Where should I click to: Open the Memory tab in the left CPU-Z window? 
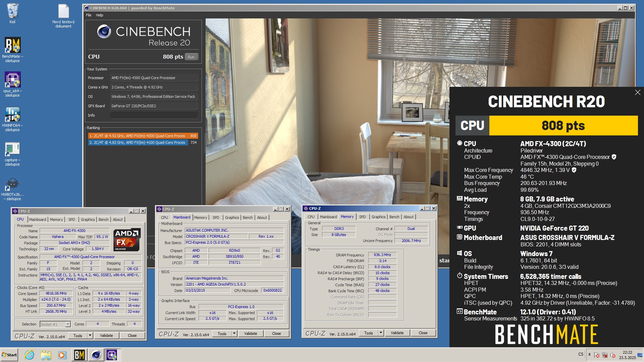[56, 220]
